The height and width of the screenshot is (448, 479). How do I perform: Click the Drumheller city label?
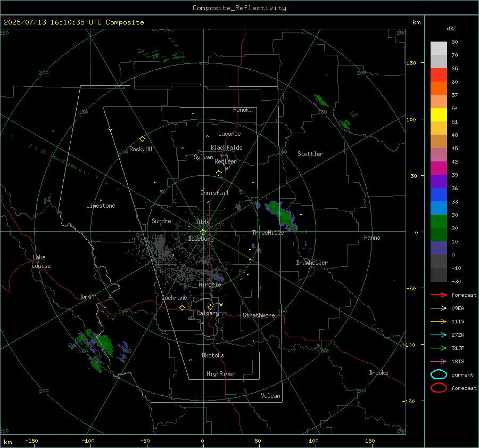[312, 263]
